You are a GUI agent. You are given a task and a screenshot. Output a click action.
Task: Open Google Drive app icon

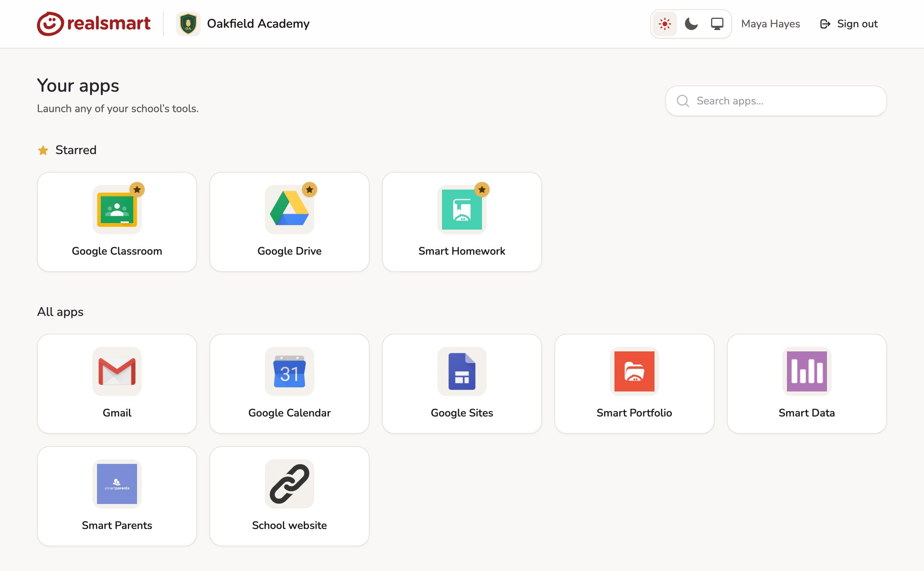pos(290,210)
